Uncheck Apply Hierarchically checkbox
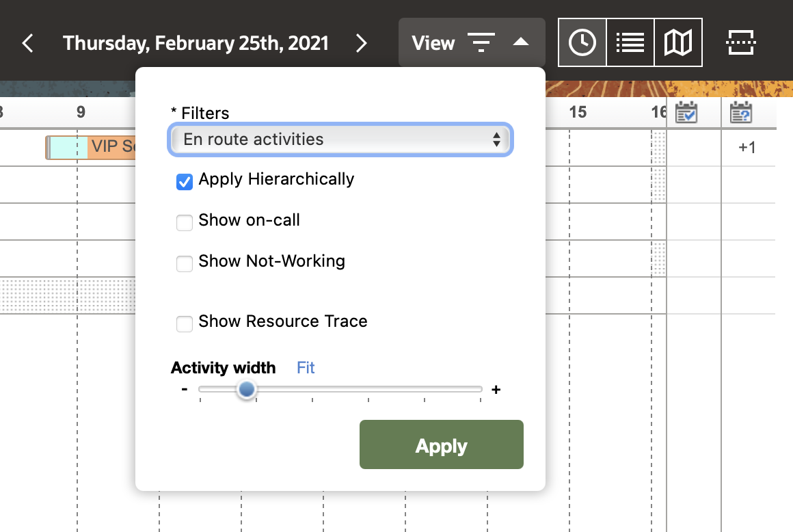The image size is (793, 532). coord(185,181)
